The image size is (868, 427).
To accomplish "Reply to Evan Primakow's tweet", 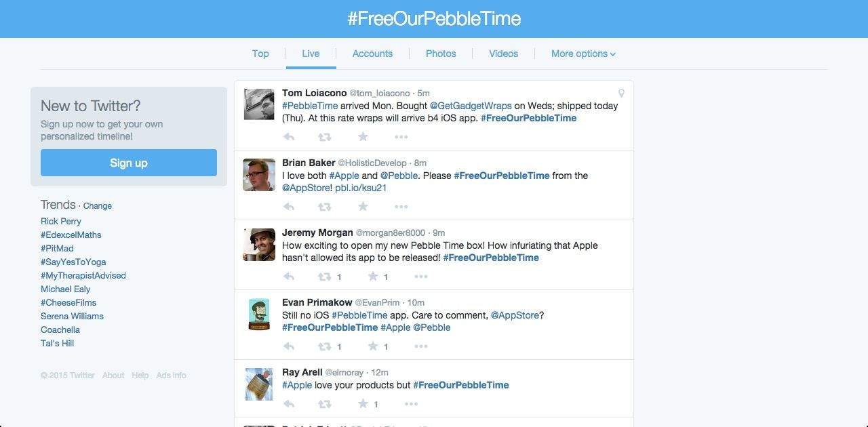I will pos(288,346).
